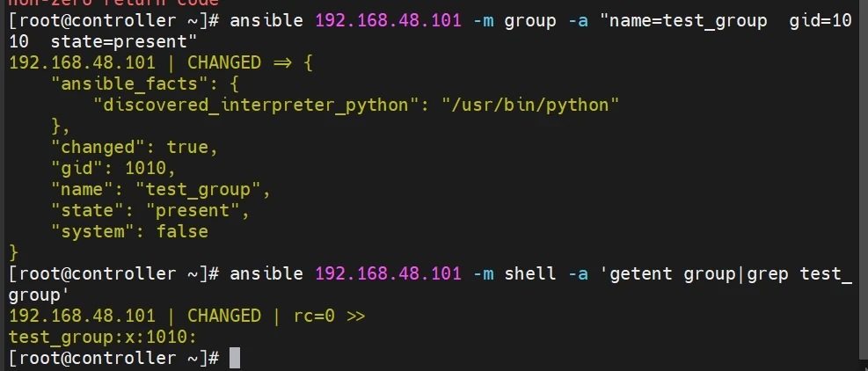868x371 pixels.
Task: Click the closing curly brace of the JSON output
Action: tap(13, 252)
